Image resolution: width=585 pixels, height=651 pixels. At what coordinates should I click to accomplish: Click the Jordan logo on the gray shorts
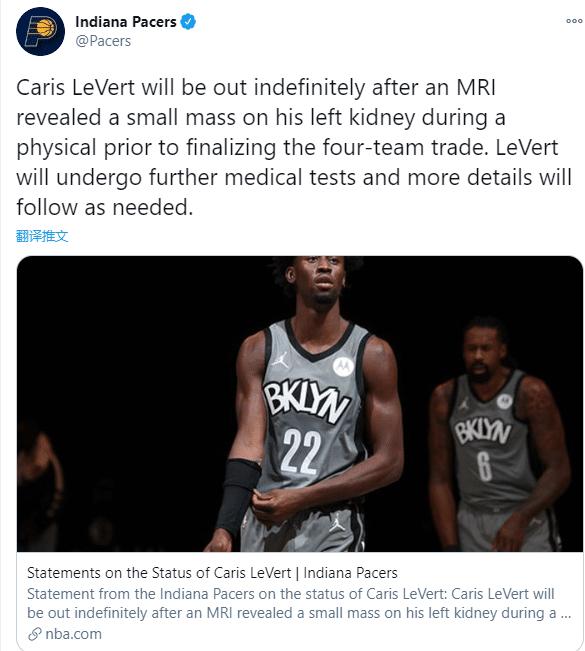pos(337,523)
